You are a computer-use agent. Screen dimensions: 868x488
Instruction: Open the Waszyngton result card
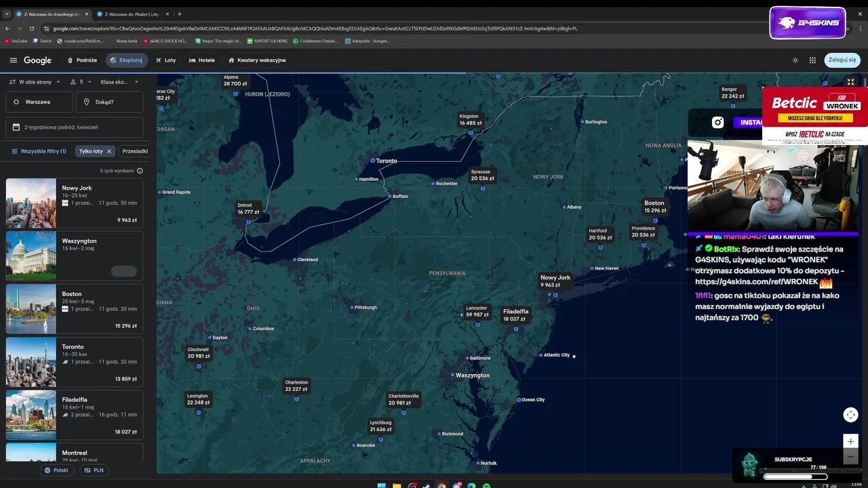point(75,256)
